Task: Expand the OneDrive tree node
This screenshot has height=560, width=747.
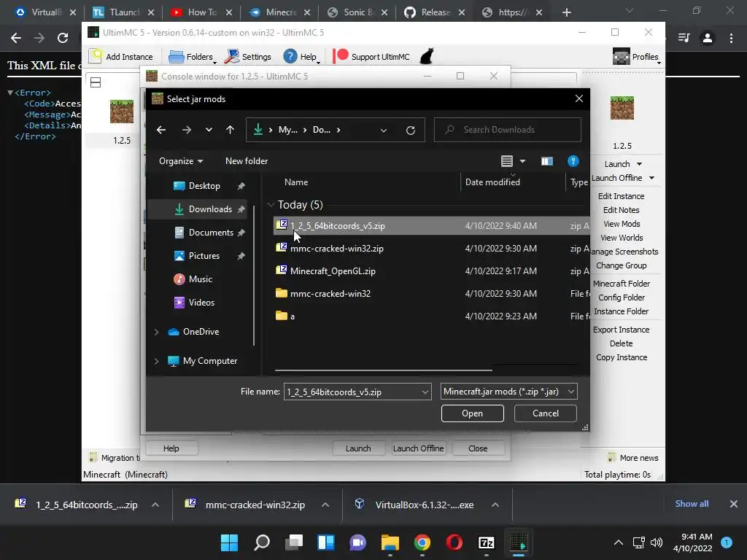Action: point(156,332)
